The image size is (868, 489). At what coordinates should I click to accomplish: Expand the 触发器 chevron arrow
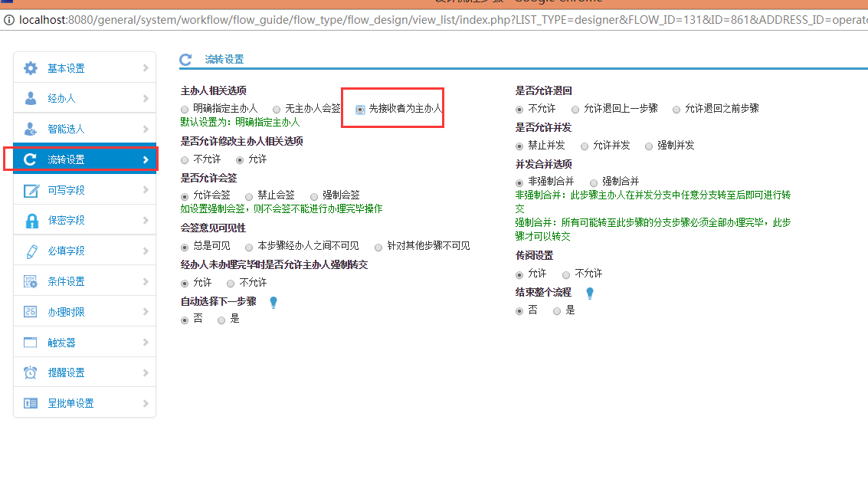[146, 343]
